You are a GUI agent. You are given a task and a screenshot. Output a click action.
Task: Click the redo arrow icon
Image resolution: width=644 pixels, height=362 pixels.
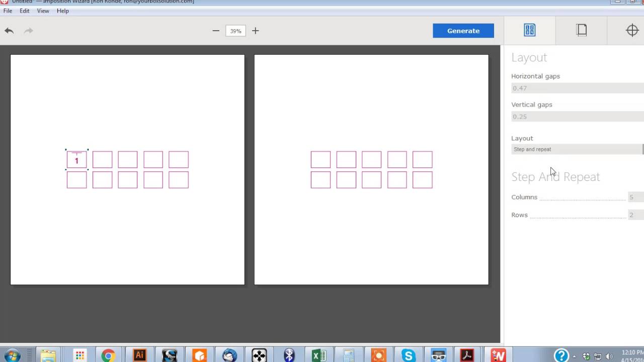click(29, 31)
